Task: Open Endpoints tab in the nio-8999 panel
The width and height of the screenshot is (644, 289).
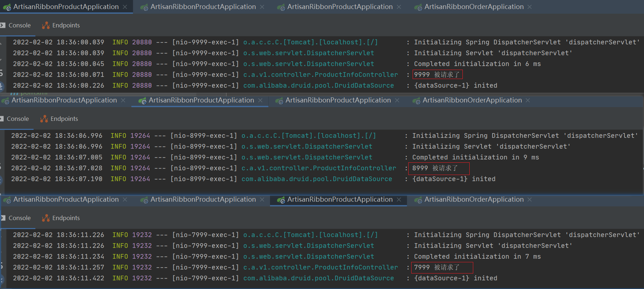Action: [64, 119]
